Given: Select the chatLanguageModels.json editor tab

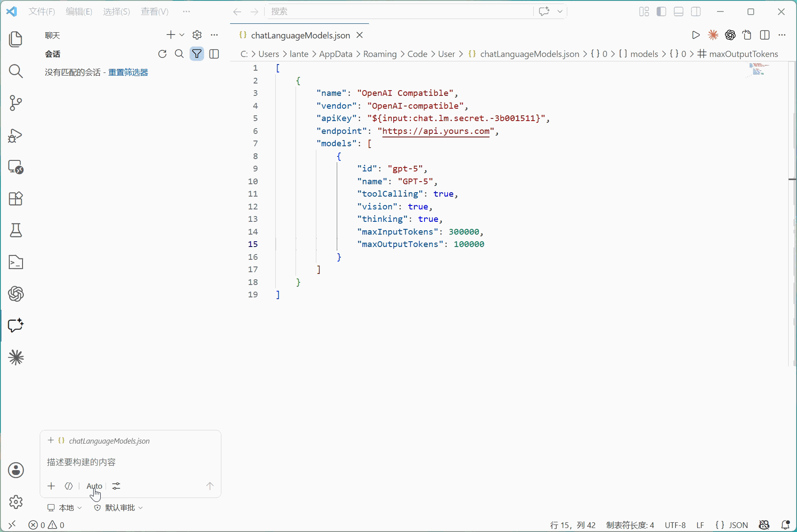Looking at the screenshot, I should click(300, 35).
